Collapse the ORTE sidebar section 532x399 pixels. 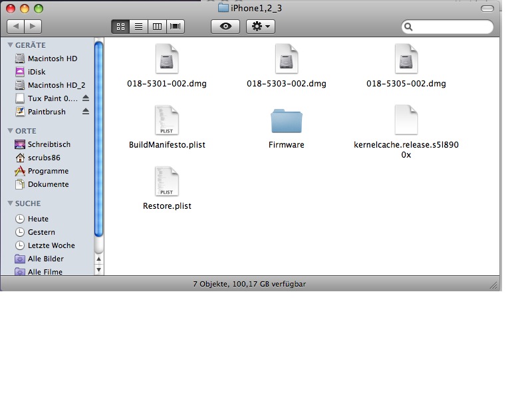[9, 131]
